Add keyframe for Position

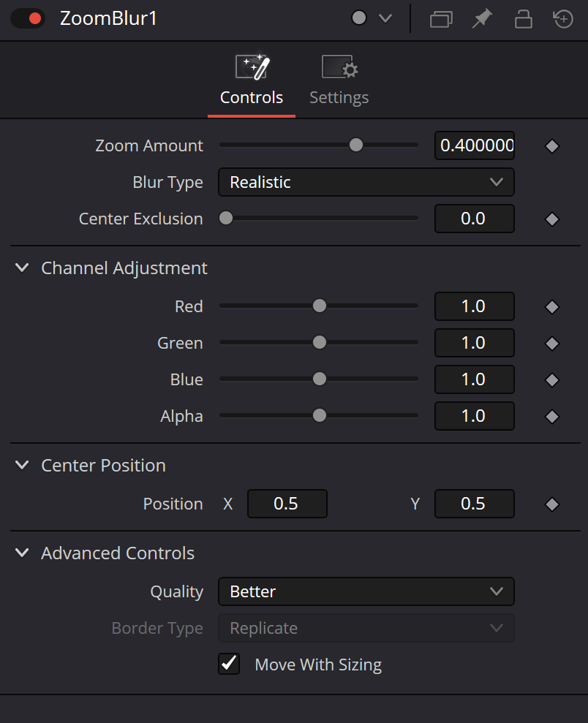tap(552, 504)
